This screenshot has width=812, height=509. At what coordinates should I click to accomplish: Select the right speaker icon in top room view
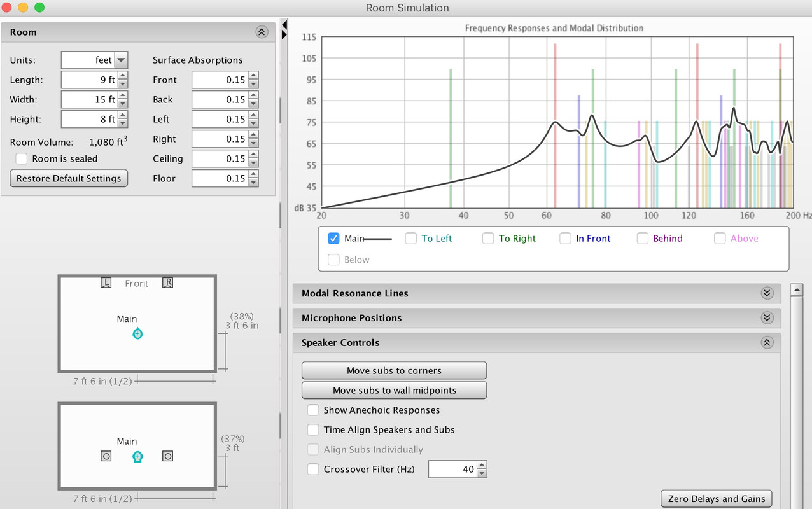point(168,282)
